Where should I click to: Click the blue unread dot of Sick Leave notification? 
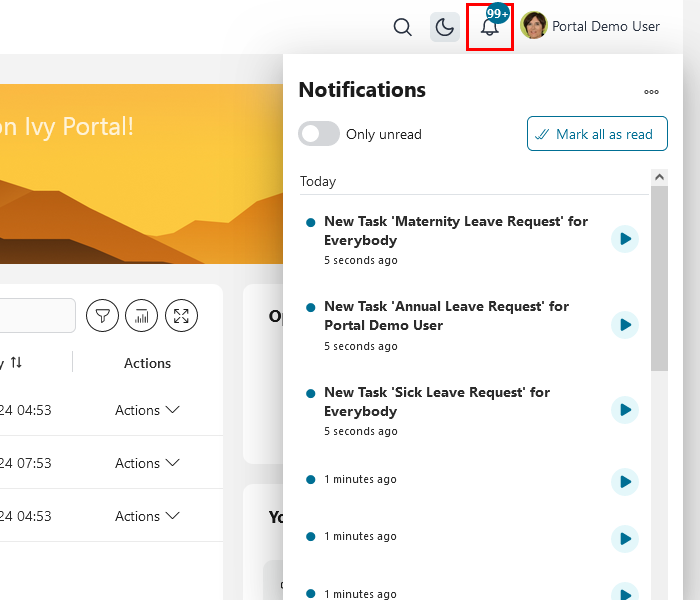[311, 393]
